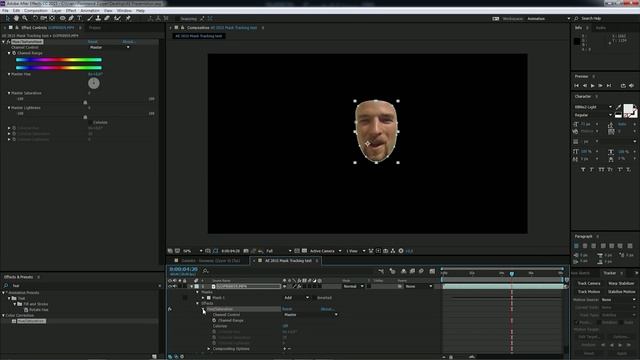The width and height of the screenshot is (640, 360).
Task: Select the Brush tool
Action: click(x=90, y=18)
